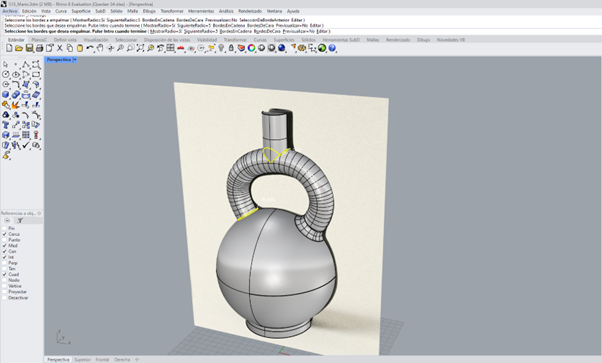Viewport: 602px width, 363px height.
Task: Click the Editar option in the command prompt
Action: point(322,31)
